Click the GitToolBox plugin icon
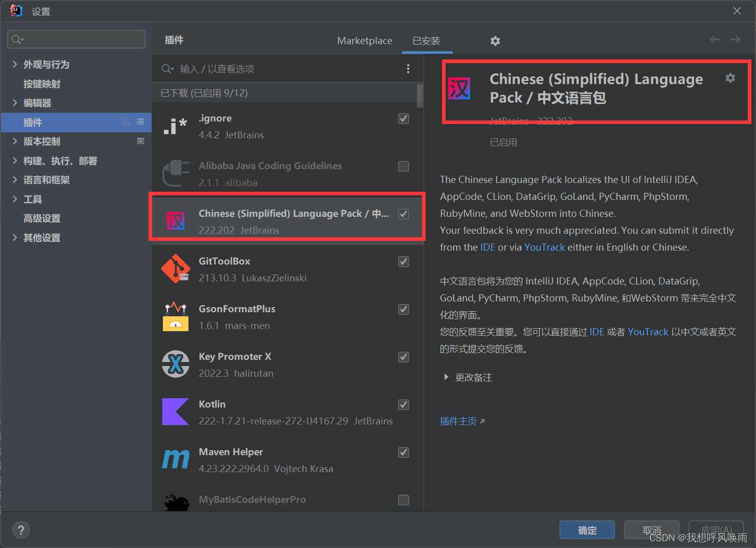Image resolution: width=756 pixels, height=548 pixels. point(176,269)
